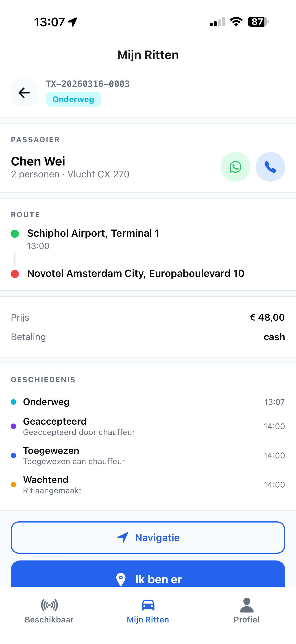Switch to Beschikbaar tab label
Viewport: 296px width, 644px height.
(49, 620)
